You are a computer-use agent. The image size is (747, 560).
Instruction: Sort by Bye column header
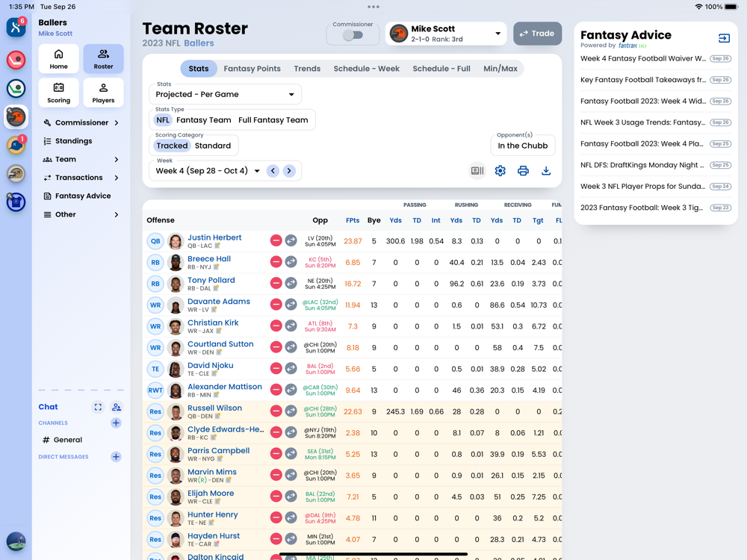(374, 220)
